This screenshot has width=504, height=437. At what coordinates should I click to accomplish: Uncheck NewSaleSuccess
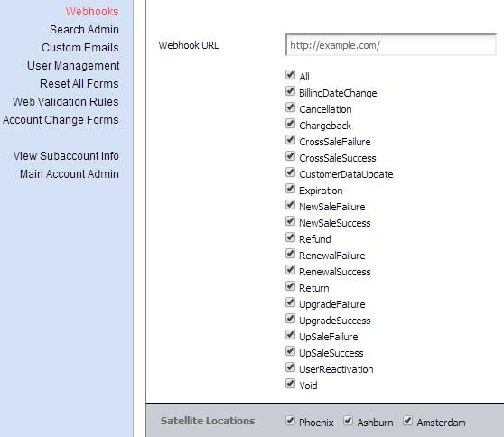click(x=290, y=221)
